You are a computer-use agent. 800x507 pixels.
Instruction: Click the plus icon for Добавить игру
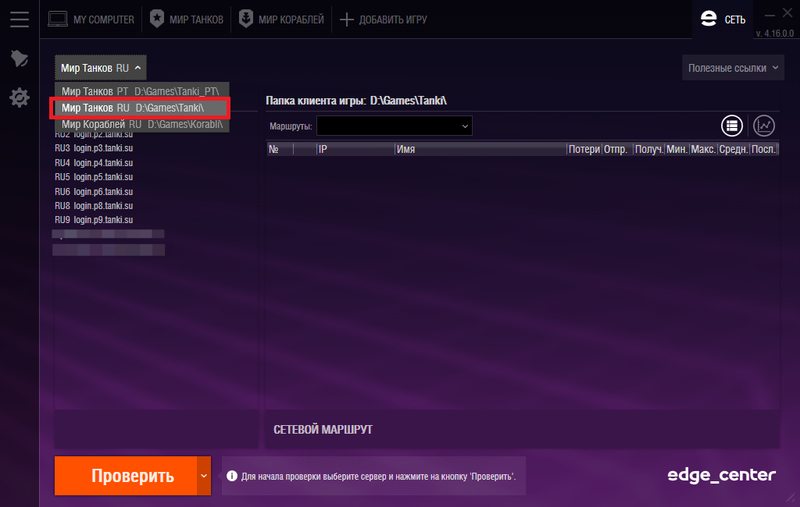coord(346,20)
